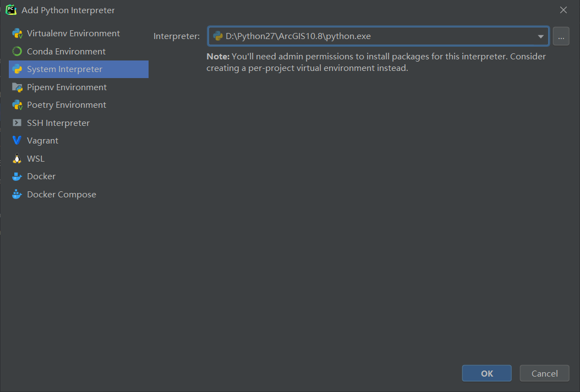The height and width of the screenshot is (392, 580).
Task: Close the Add Python Interpreter dialog
Action: point(563,10)
